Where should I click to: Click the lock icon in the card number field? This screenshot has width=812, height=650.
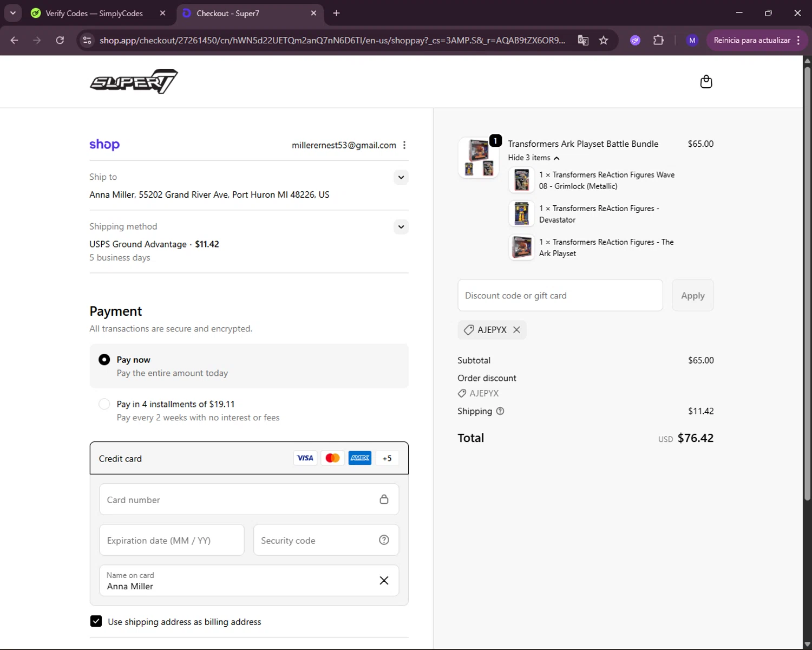384,499
